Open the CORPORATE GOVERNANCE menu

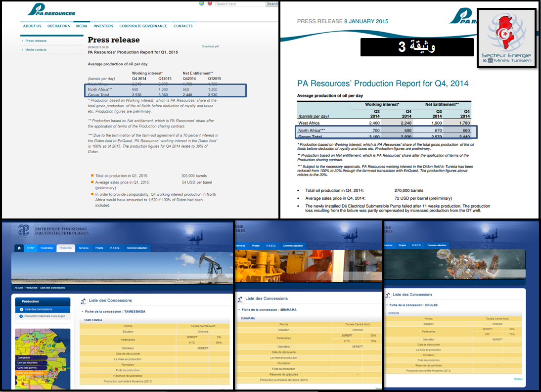click(x=143, y=26)
